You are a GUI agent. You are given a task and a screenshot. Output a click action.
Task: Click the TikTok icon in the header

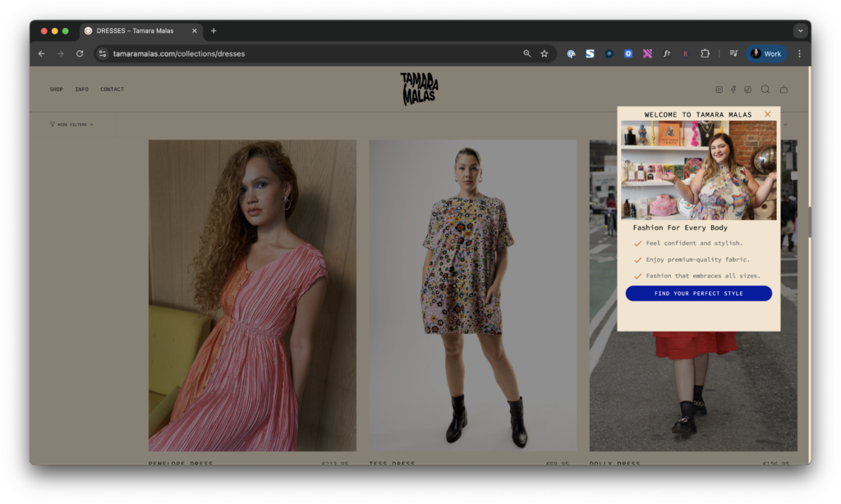747,89
